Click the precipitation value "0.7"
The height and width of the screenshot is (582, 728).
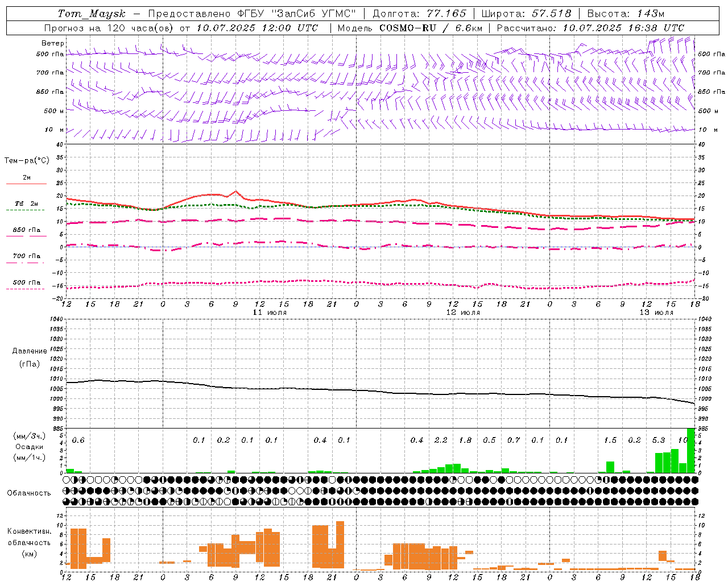coord(514,440)
